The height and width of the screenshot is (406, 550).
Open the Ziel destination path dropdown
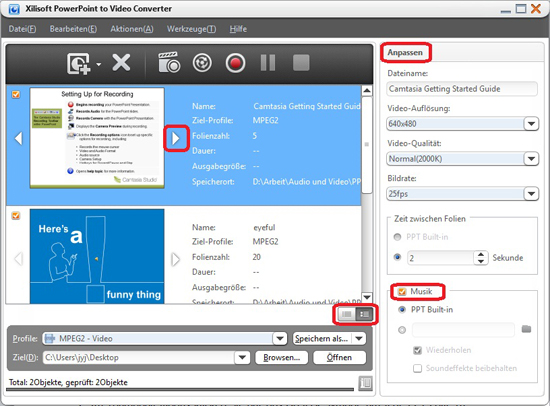point(242,358)
